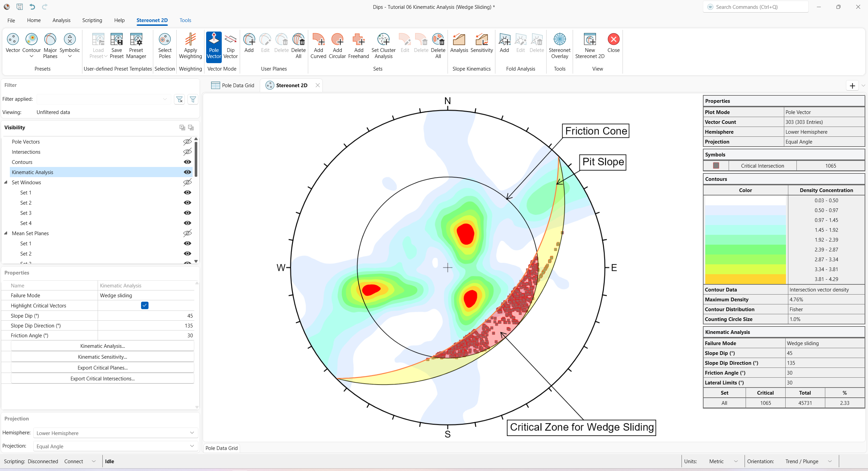Screen dimensions: 868x471
Task: Click the Export Critical Planes button
Action: click(x=102, y=368)
